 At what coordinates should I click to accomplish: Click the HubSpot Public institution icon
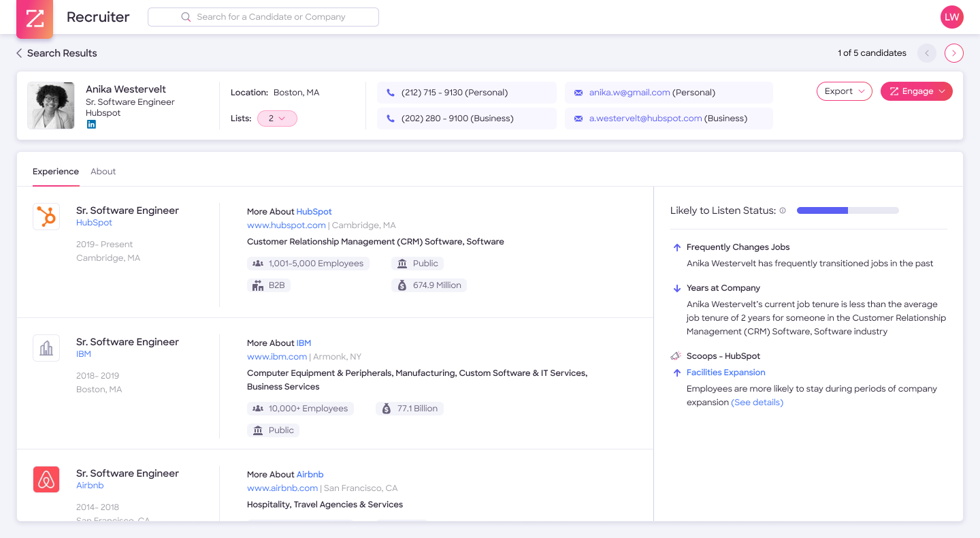tap(402, 264)
